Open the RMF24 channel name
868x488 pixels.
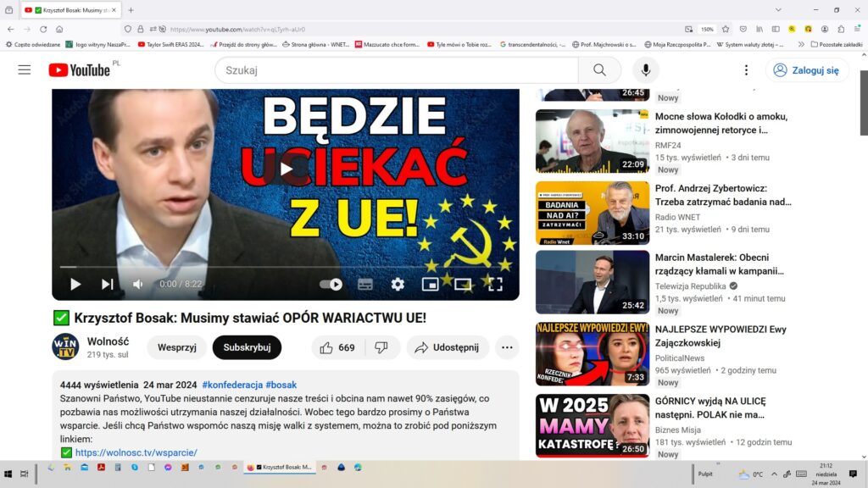tap(668, 145)
